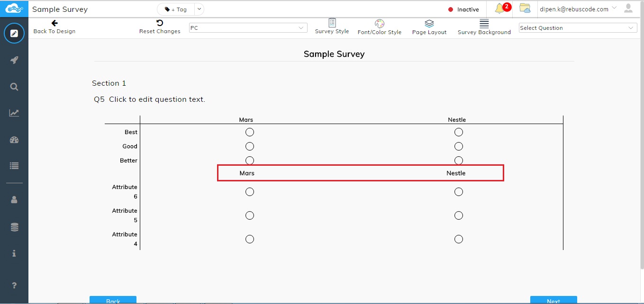Open the dashboard gauge icon in sidebar

coord(14,140)
